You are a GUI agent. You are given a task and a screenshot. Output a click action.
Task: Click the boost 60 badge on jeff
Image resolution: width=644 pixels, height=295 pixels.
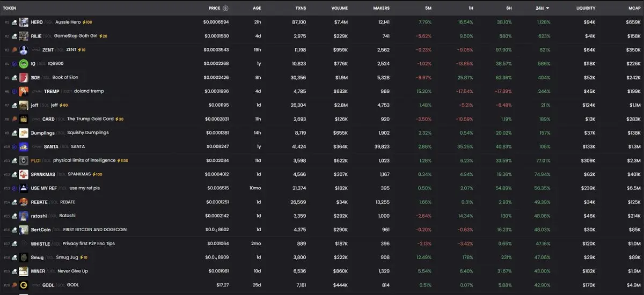click(64, 105)
